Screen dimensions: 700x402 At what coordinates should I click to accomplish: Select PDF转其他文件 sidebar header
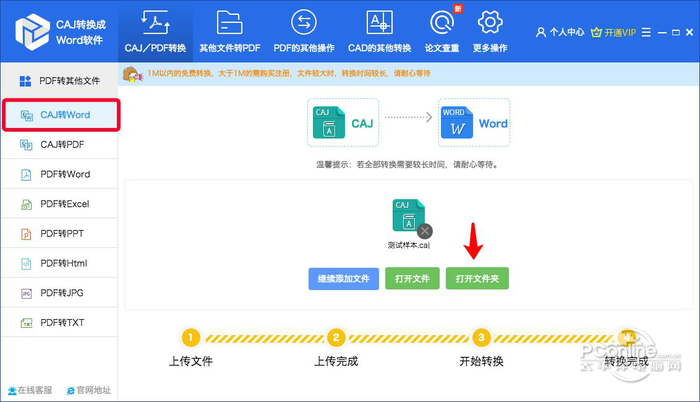coord(59,81)
